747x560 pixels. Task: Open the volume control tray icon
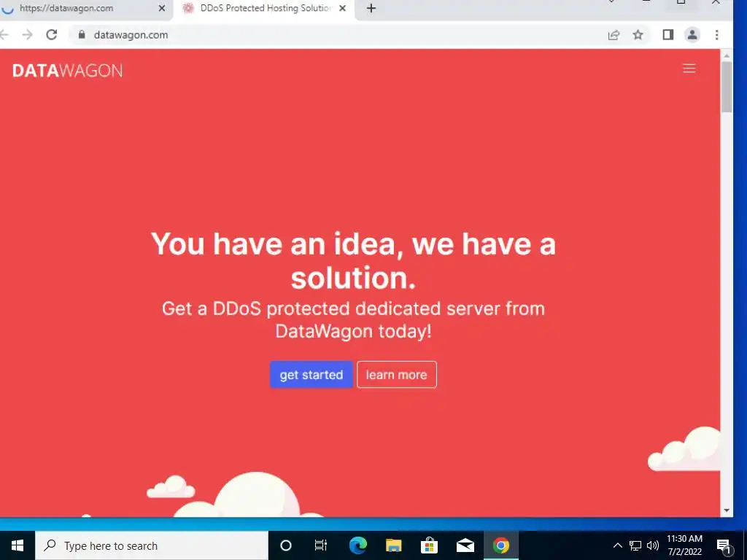pyautogui.click(x=653, y=545)
